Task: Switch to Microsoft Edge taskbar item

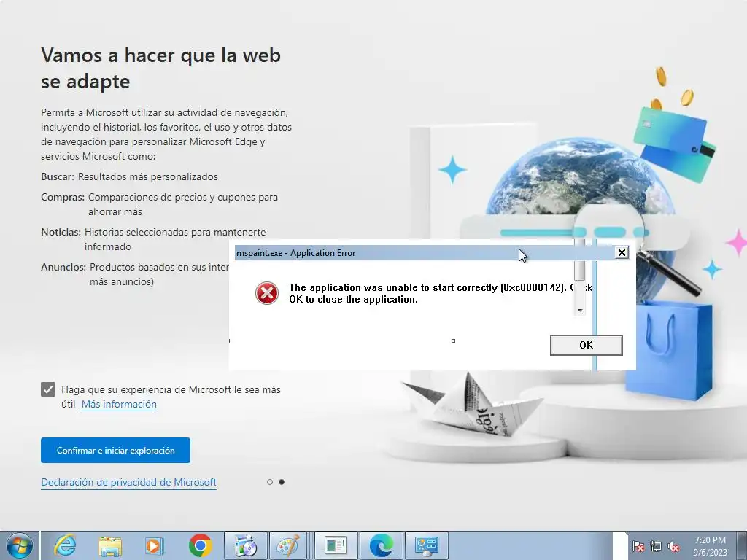Action: [381, 545]
